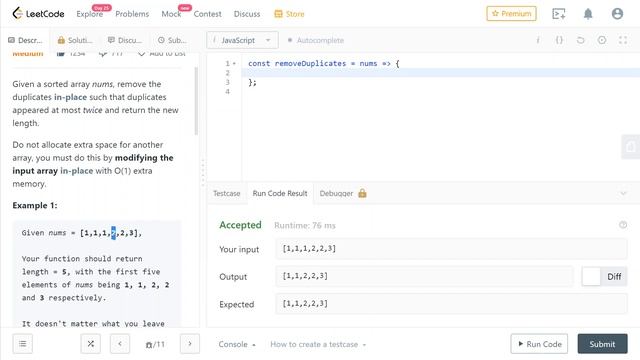Click the result help question icon
Viewport: 640px width, 360px height.
623,224
